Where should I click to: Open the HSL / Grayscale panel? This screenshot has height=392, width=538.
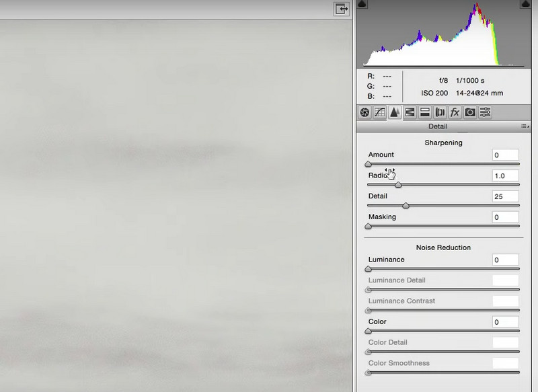[x=410, y=112]
